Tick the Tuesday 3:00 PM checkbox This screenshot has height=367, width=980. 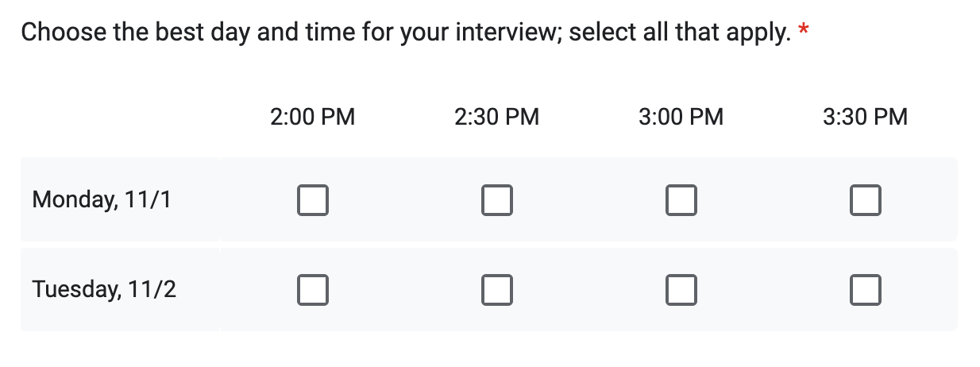click(681, 290)
